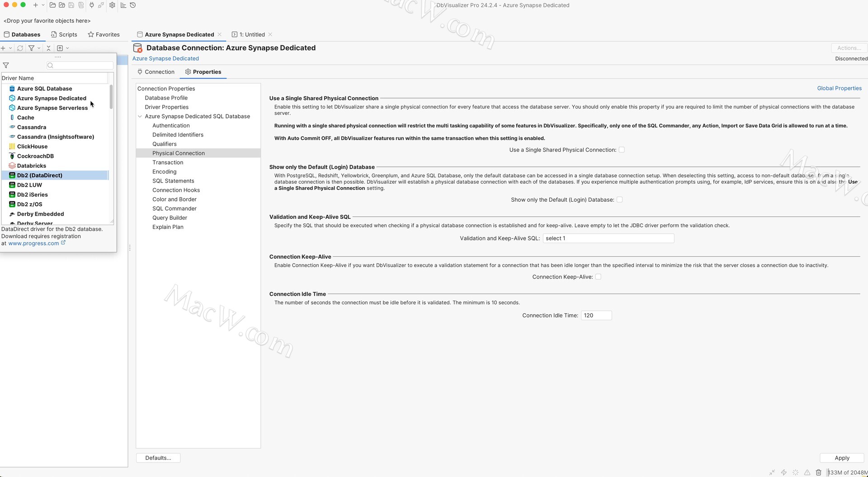Click the Connection Idle Time field
868x477 pixels.
click(596, 316)
